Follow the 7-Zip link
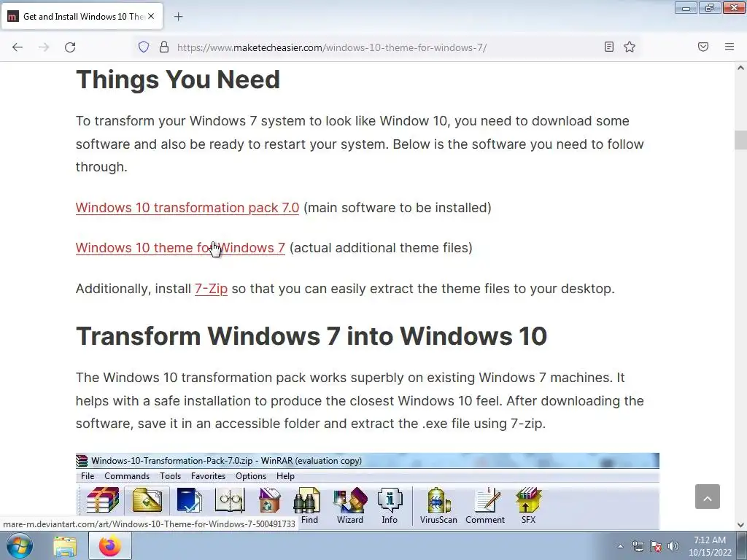The width and height of the screenshot is (747, 560). 211,289
